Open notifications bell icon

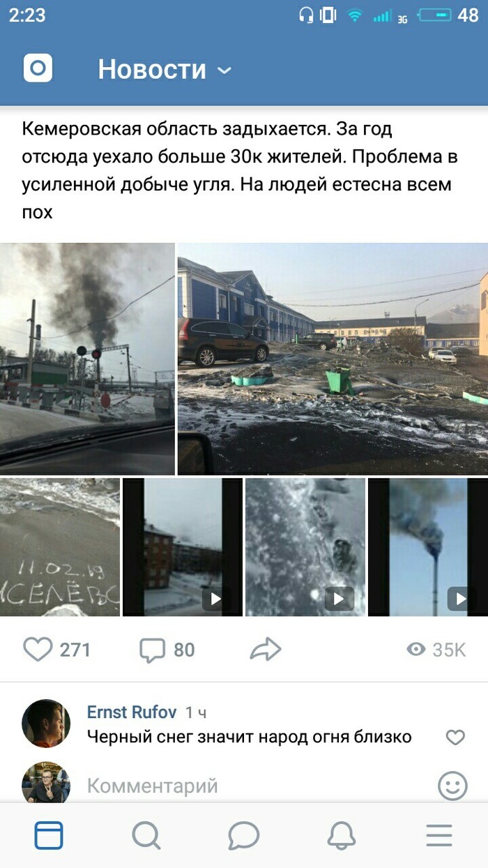click(x=342, y=835)
